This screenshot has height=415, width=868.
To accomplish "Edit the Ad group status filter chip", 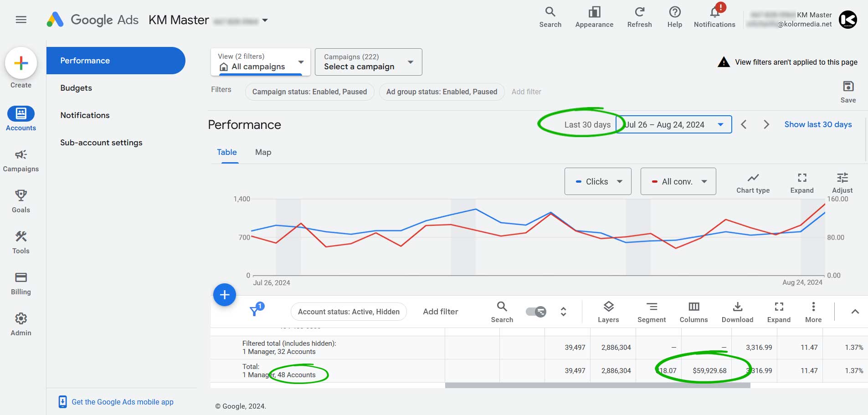I will coord(442,92).
